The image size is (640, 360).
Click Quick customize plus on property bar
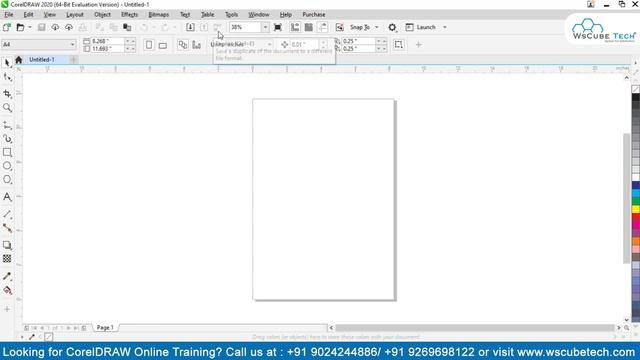click(418, 44)
